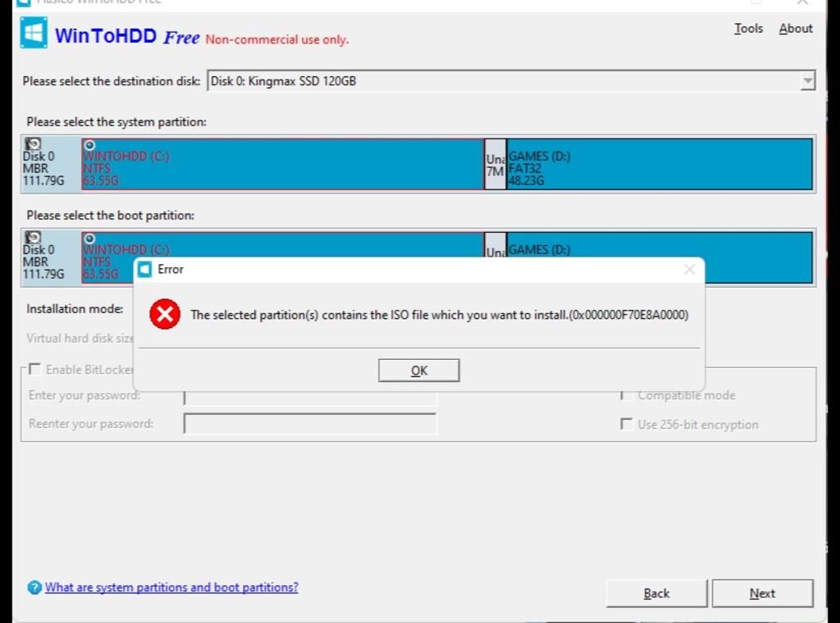Click the Non-commercial use only text

(x=277, y=39)
